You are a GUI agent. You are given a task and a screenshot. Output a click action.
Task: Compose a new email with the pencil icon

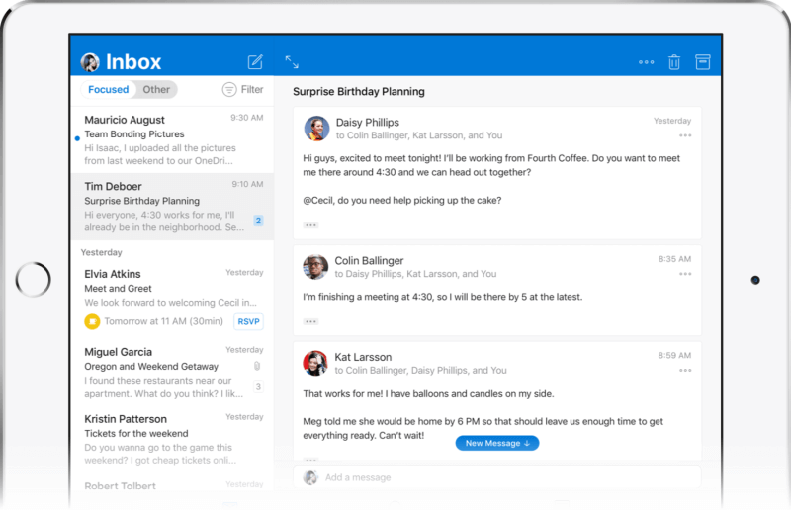(x=255, y=61)
